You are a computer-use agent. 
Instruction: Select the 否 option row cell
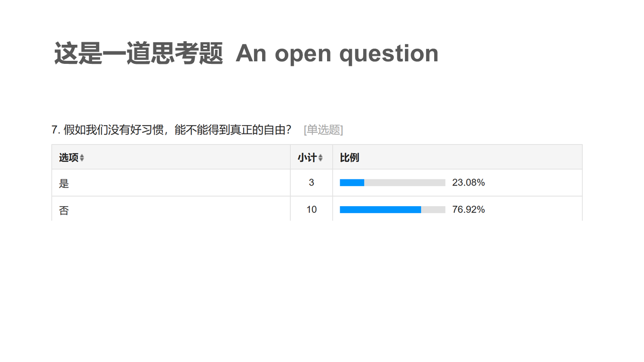coord(64,210)
